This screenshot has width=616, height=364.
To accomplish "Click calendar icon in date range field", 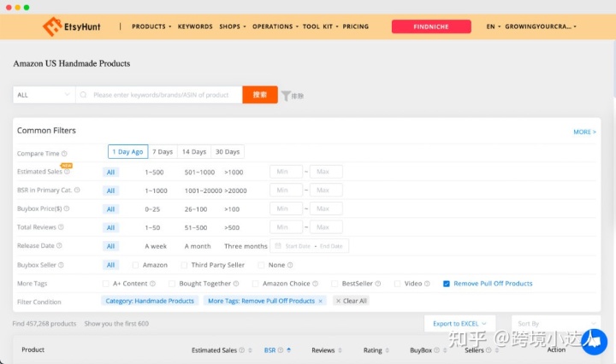I will (x=278, y=246).
